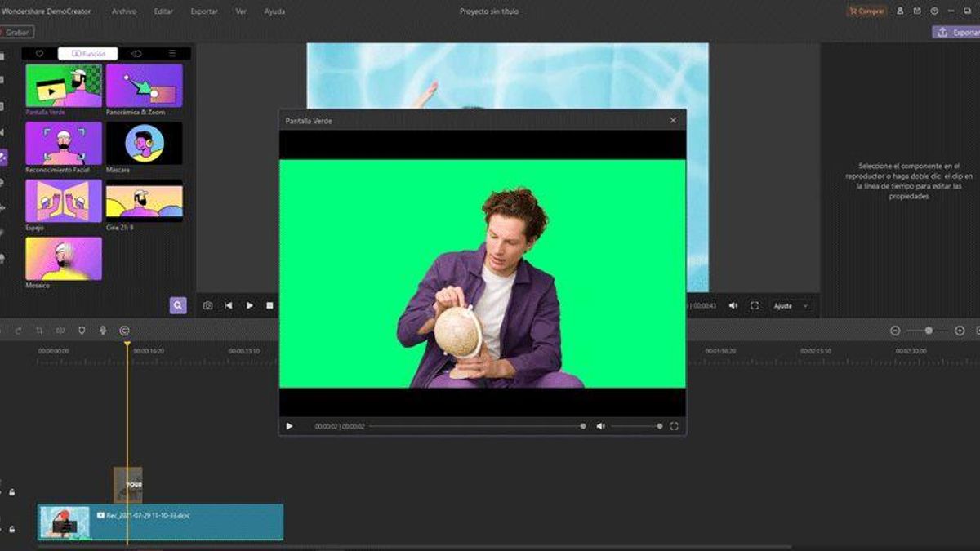
Task: Select the Reconocimiento Facial effect thumbnail
Action: tap(64, 143)
